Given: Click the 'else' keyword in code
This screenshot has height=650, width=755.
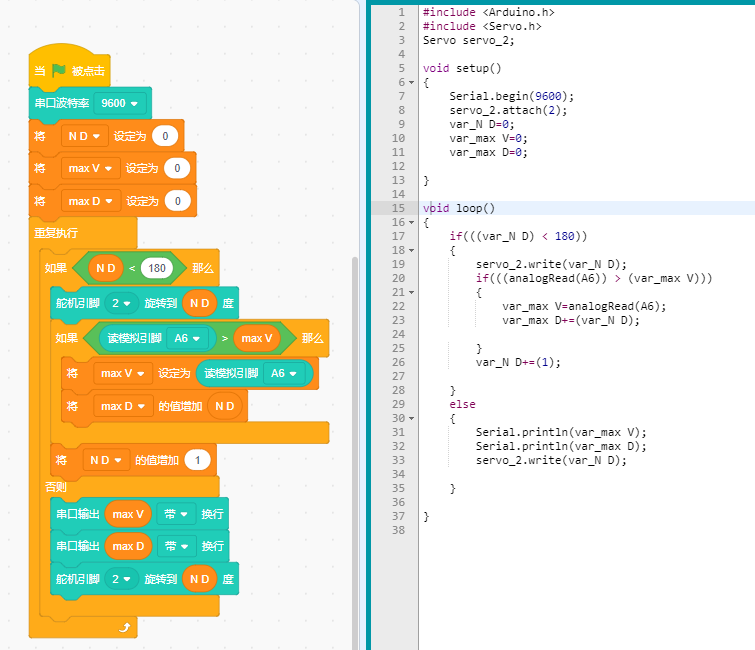Looking at the screenshot, I should click(462, 404).
